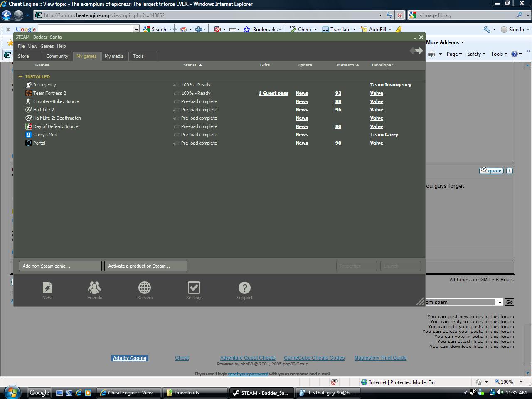This screenshot has width=532, height=399.
Task: Open News icon in Steam bottom bar
Action: pyautogui.click(x=47, y=291)
